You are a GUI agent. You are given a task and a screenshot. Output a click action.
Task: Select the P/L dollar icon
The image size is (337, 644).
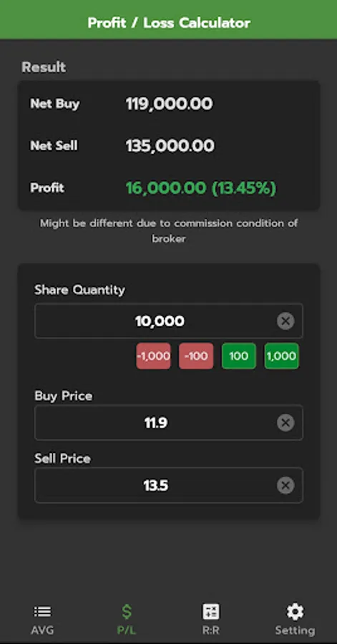[127, 612]
